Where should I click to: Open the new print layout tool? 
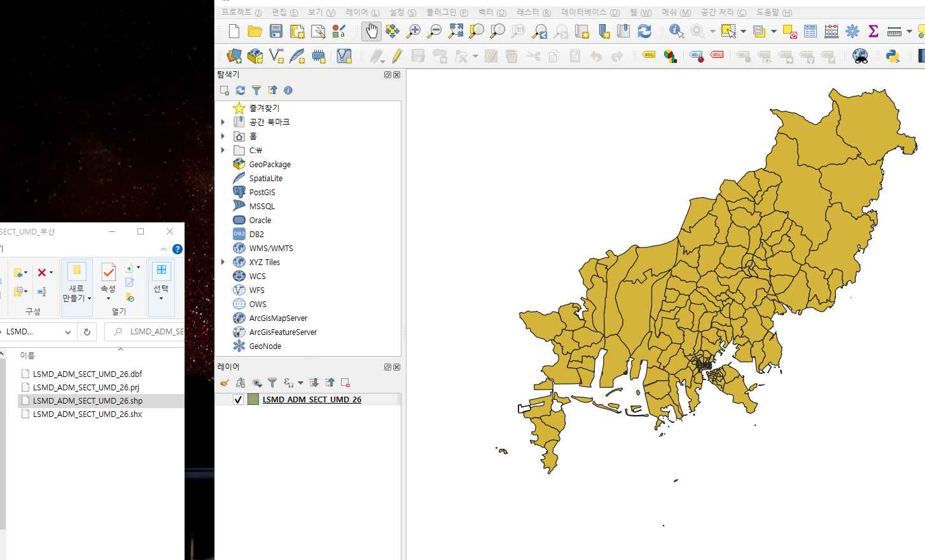point(297,31)
